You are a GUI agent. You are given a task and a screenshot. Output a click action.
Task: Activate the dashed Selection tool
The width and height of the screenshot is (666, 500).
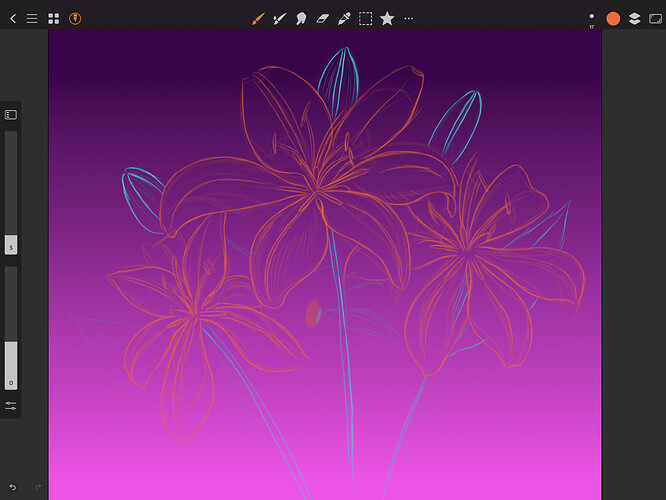(365, 19)
